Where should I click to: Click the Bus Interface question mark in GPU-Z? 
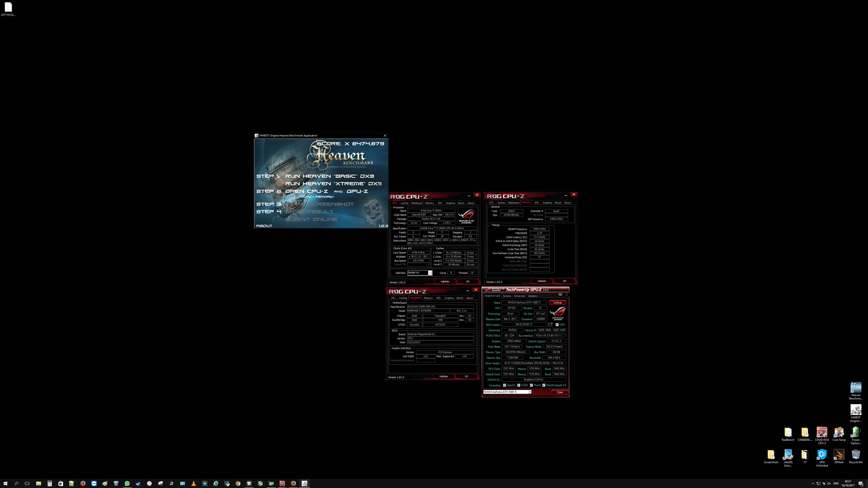tap(565, 335)
